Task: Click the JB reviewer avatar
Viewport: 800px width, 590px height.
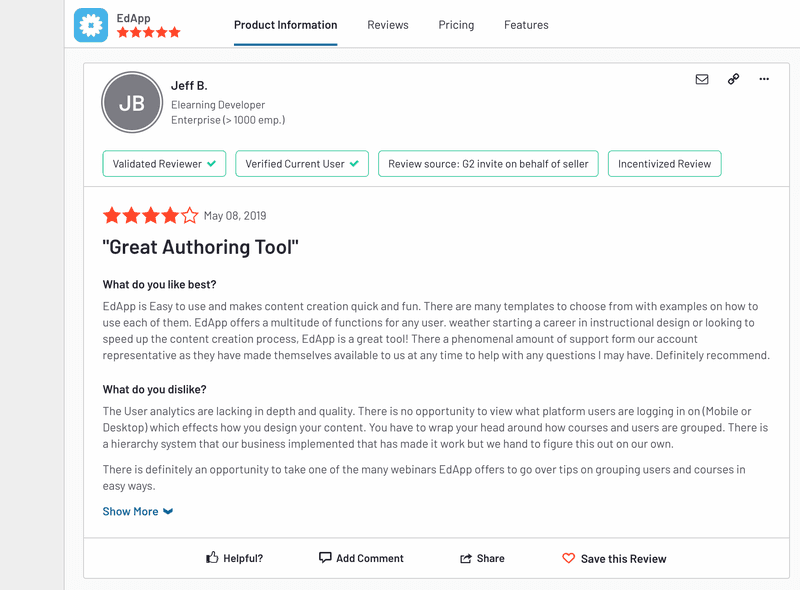Action: (131, 103)
